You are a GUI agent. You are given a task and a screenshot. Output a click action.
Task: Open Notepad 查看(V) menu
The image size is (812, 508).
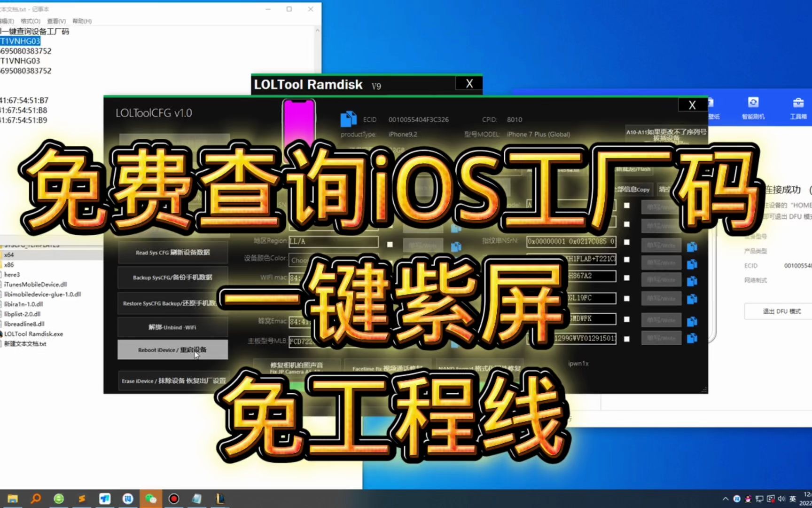pos(56,21)
